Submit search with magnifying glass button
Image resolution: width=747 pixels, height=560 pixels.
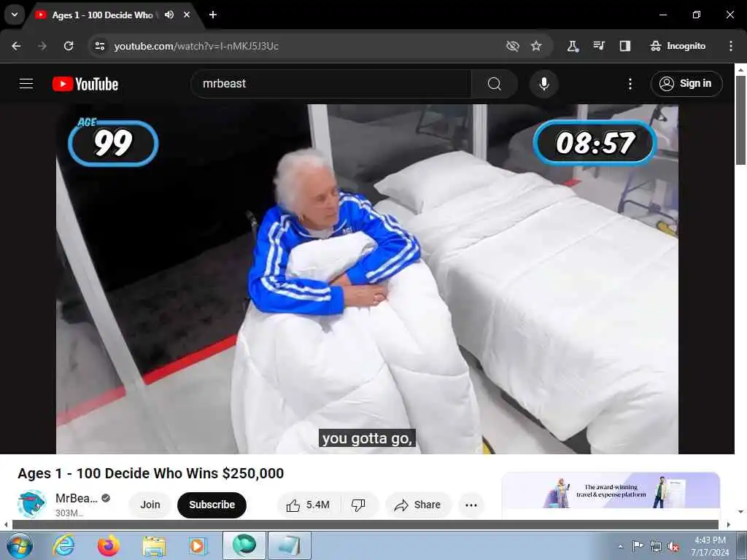click(x=495, y=84)
